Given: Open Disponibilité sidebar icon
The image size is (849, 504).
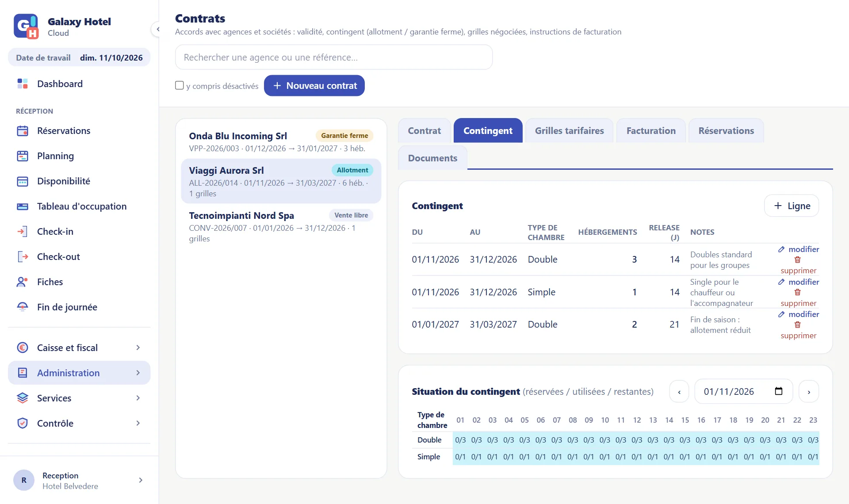Looking at the screenshot, I should (23, 181).
